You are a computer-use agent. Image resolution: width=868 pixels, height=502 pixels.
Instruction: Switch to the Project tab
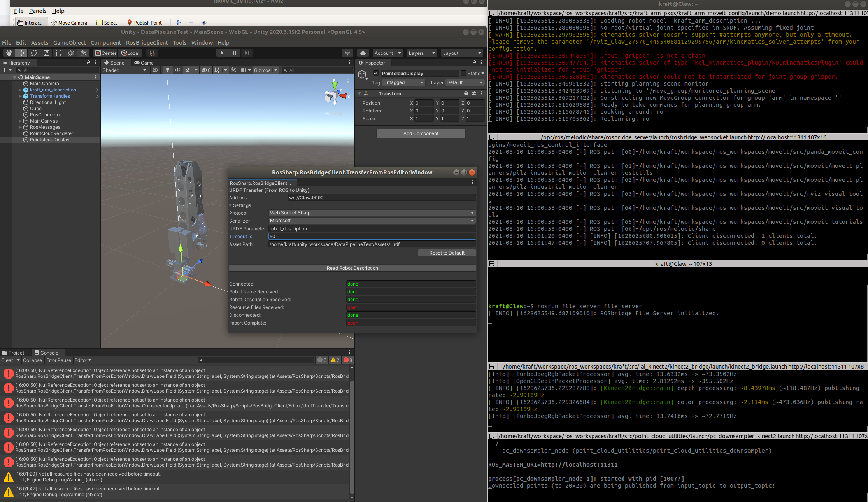pyautogui.click(x=15, y=353)
